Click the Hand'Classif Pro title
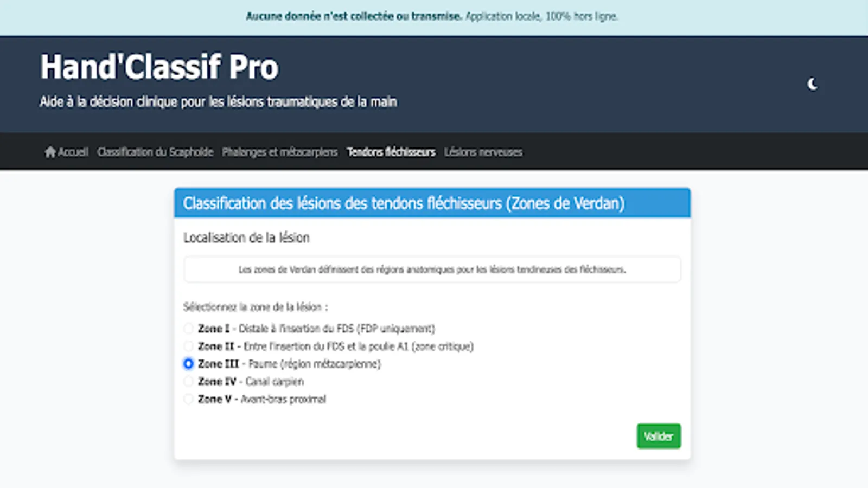Image resolution: width=868 pixels, height=488 pixels. (158, 67)
